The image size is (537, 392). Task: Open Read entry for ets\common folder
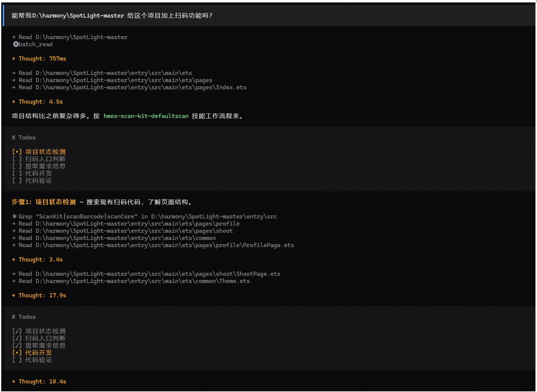point(114,238)
